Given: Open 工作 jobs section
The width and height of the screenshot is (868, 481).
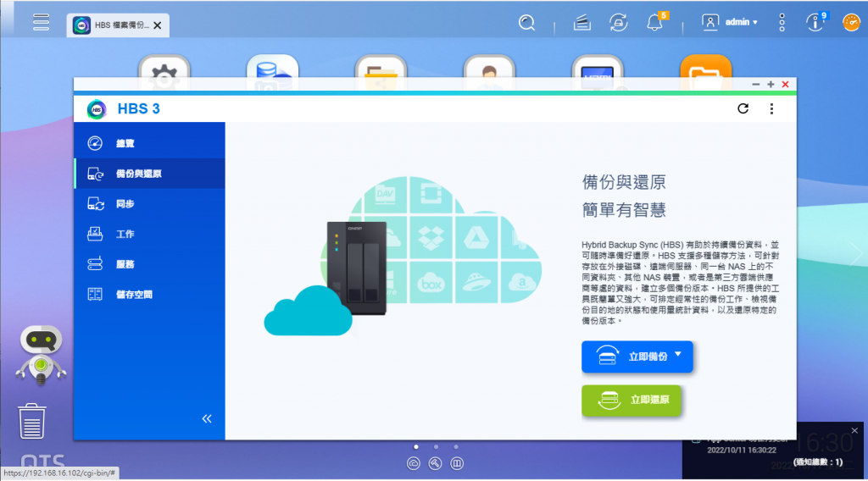Looking at the screenshot, I should (x=149, y=234).
